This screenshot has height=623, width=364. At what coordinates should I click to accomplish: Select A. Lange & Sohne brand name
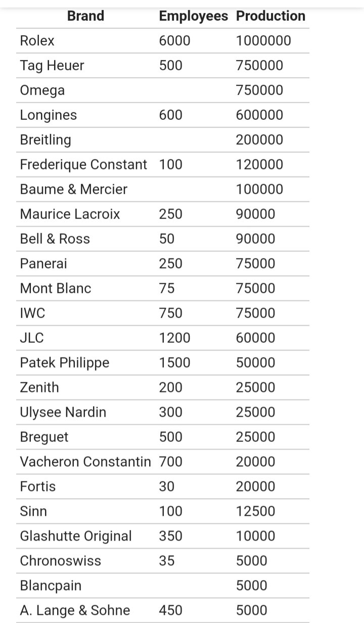[x=75, y=611]
